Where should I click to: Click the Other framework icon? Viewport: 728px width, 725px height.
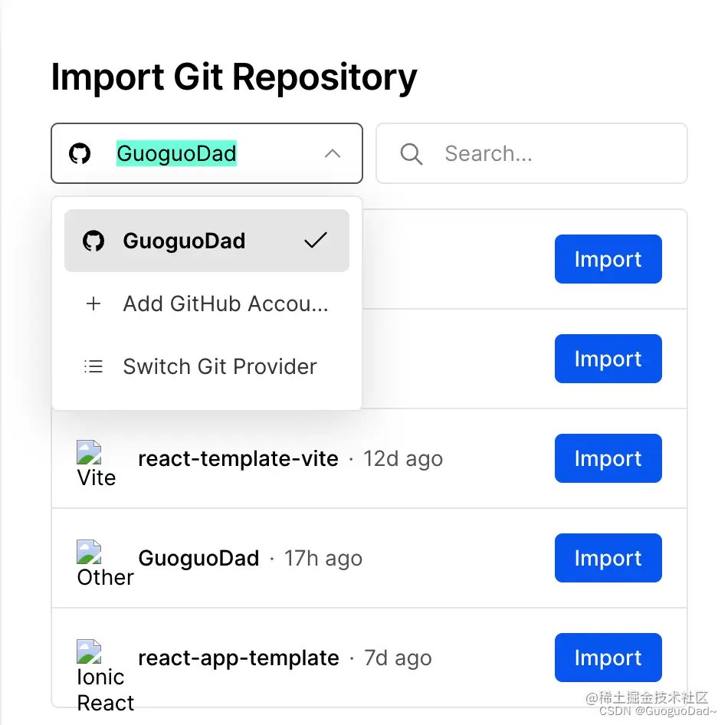(x=89, y=553)
